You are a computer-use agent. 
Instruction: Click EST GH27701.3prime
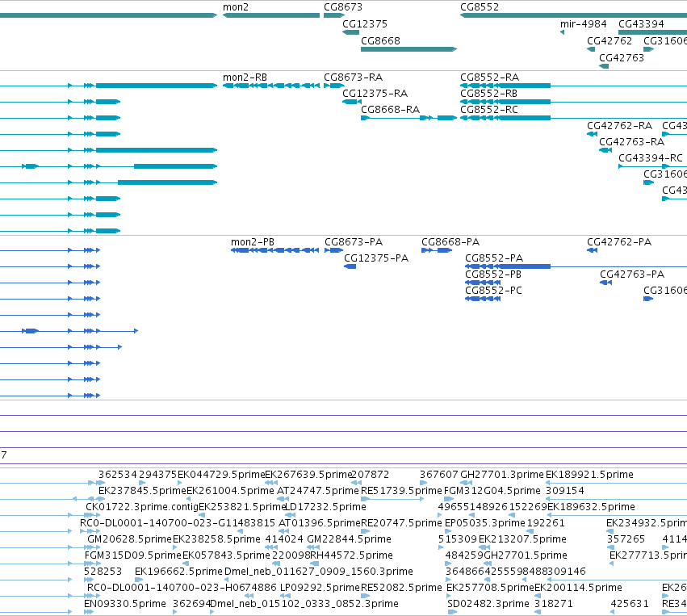click(x=501, y=475)
